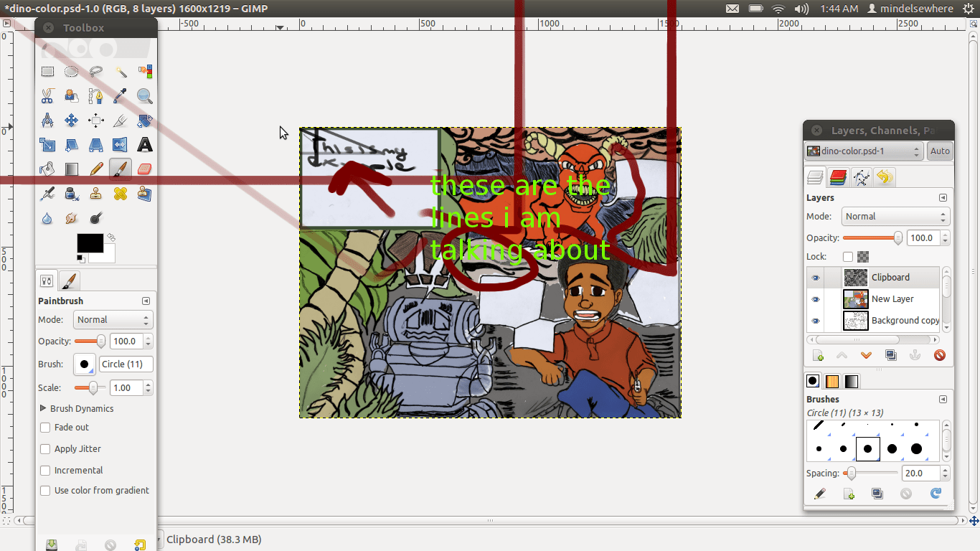Select the Heal tool

coord(121,194)
